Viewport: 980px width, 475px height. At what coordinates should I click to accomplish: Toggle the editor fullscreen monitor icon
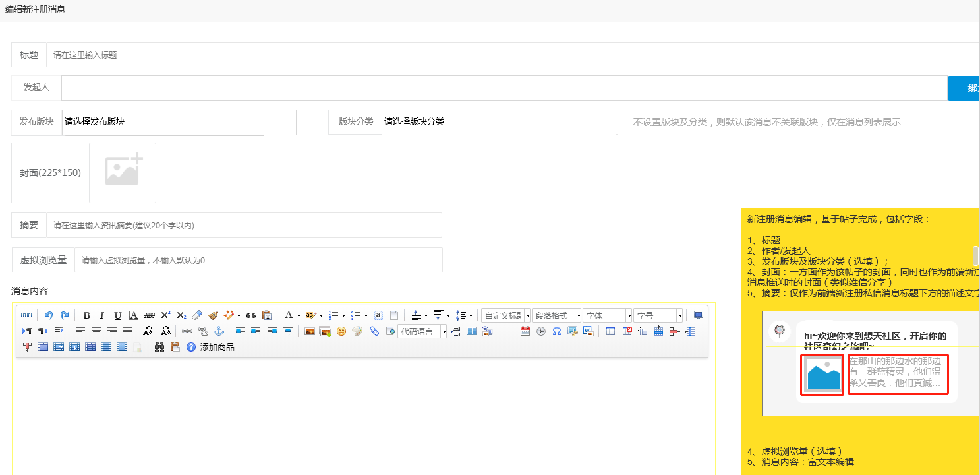[699, 315]
